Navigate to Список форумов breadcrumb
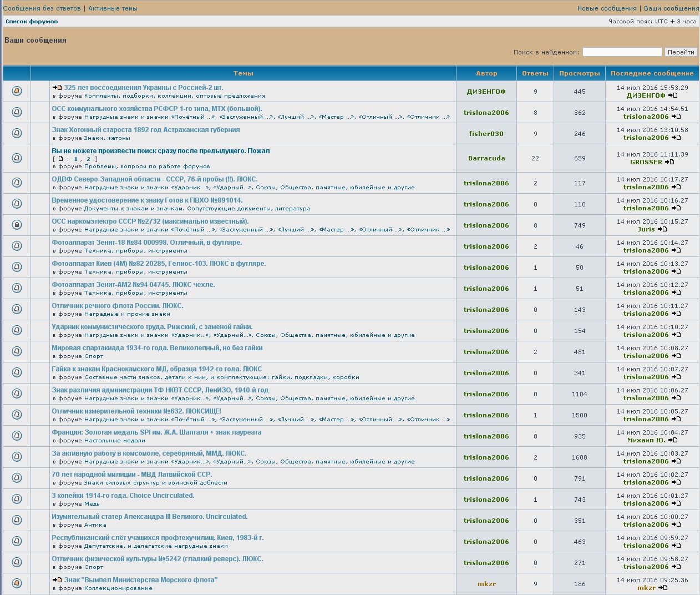 32,22
